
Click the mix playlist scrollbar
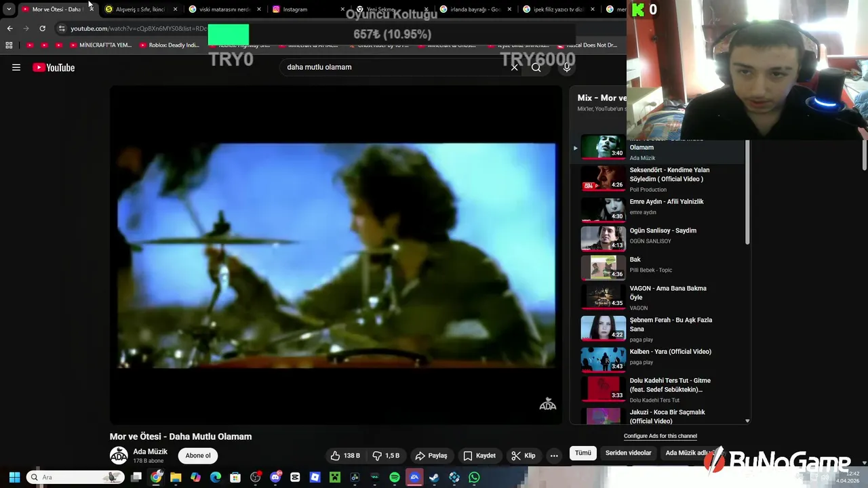tap(747, 193)
